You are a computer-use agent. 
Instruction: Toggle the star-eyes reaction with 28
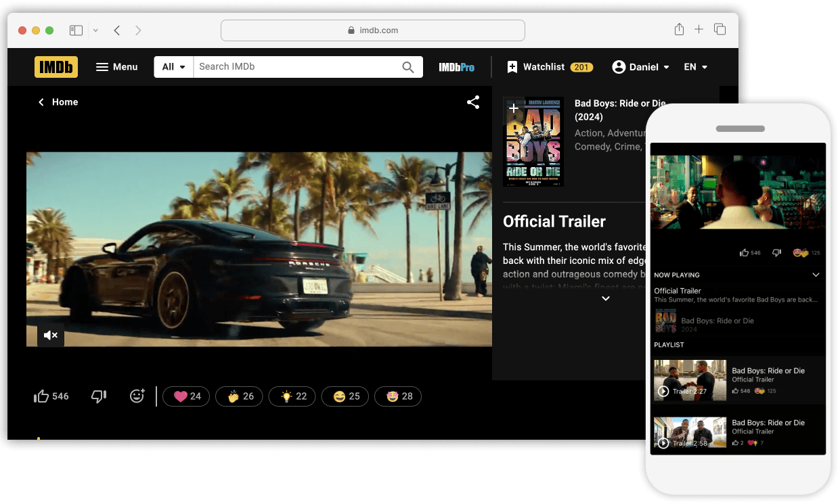[x=398, y=396]
